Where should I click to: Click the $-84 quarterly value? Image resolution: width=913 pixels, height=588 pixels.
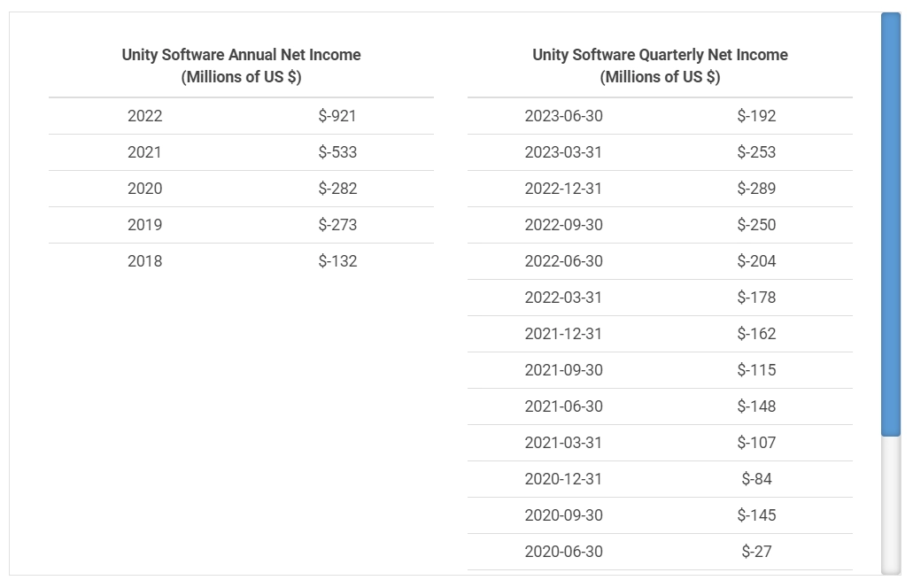pos(756,479)
